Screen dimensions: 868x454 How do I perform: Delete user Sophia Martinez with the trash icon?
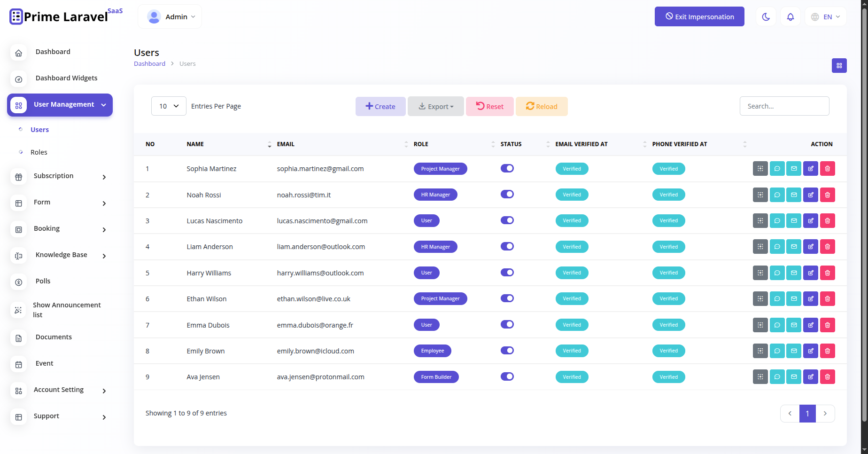click(828, 169)
